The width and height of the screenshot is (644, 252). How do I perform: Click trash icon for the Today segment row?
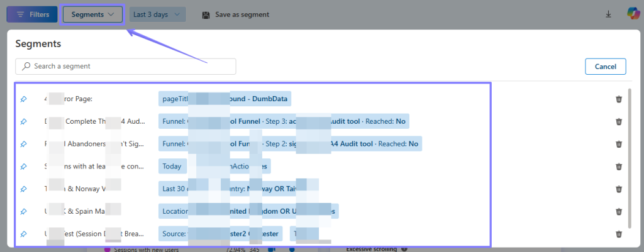(619, 167)
